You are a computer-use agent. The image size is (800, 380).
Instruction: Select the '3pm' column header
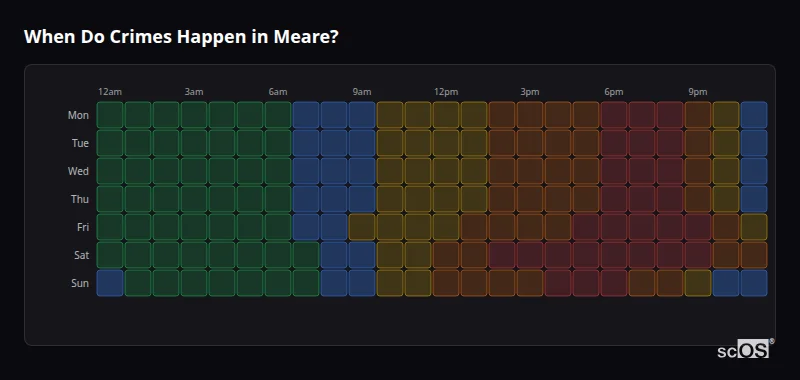[x=530, y=92]
